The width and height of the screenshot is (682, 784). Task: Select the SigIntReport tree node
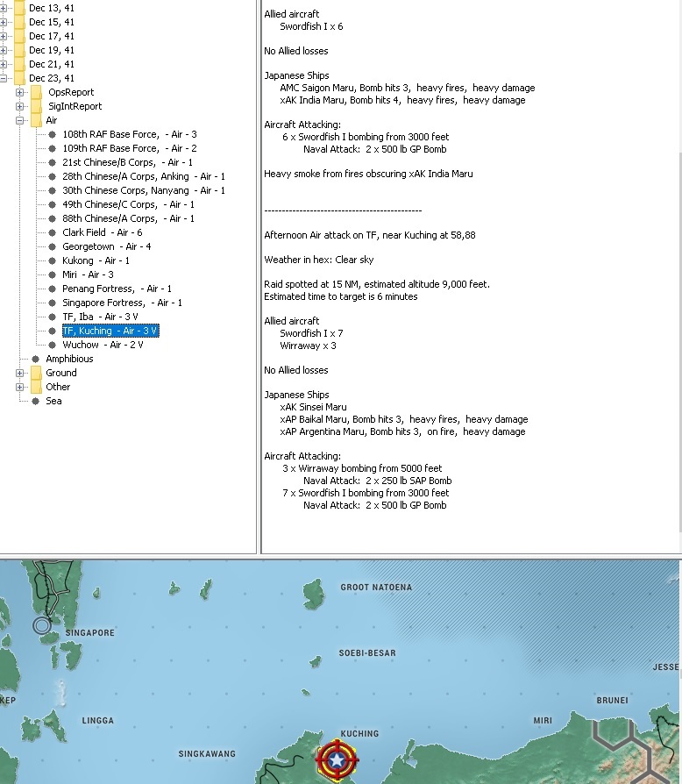click(x=75, y=106)
